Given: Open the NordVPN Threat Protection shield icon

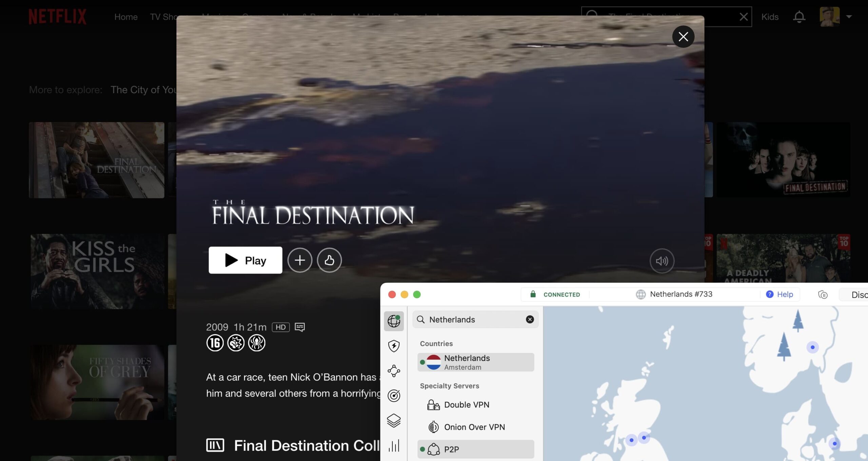Looking at the screenshot, I should 394,346.
